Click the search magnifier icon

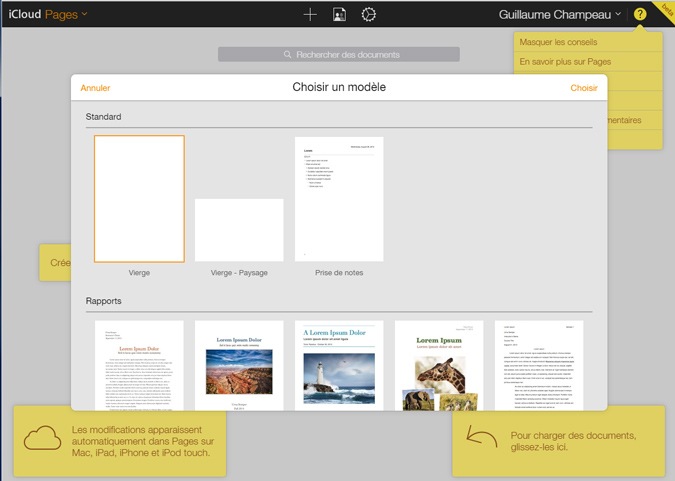click(x=288, y=55)
